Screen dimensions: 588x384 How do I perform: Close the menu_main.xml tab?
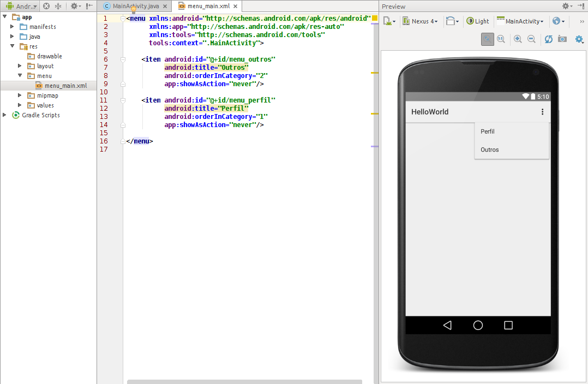coord(236,7)
